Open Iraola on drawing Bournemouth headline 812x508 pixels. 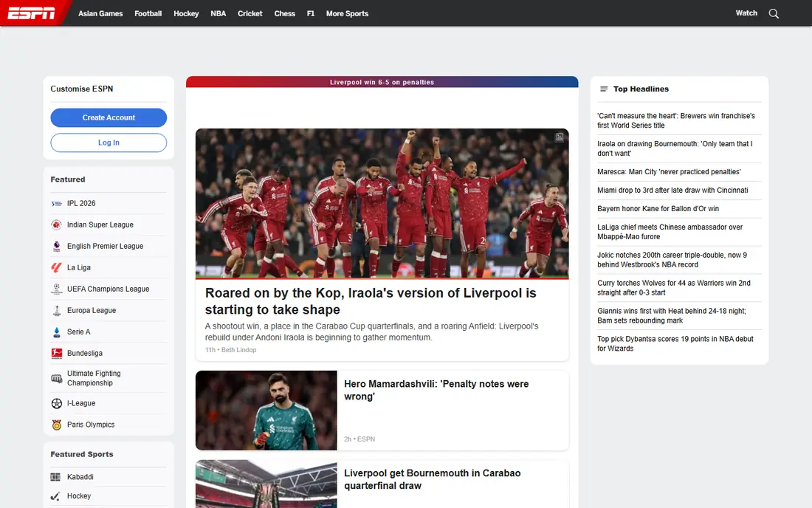click(x=675, y=148)
